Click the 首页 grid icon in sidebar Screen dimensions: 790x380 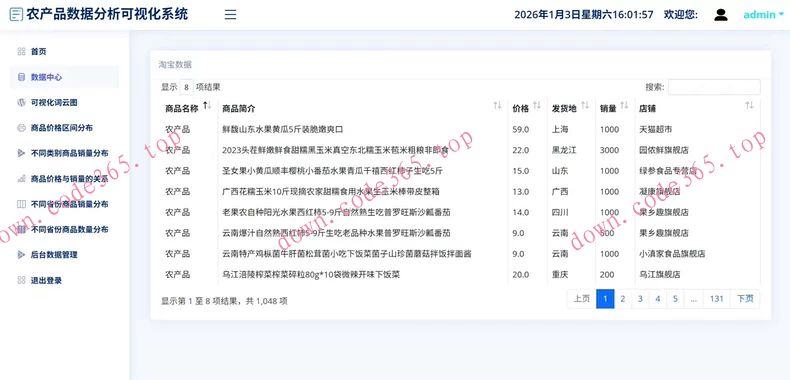click(21, 51)
